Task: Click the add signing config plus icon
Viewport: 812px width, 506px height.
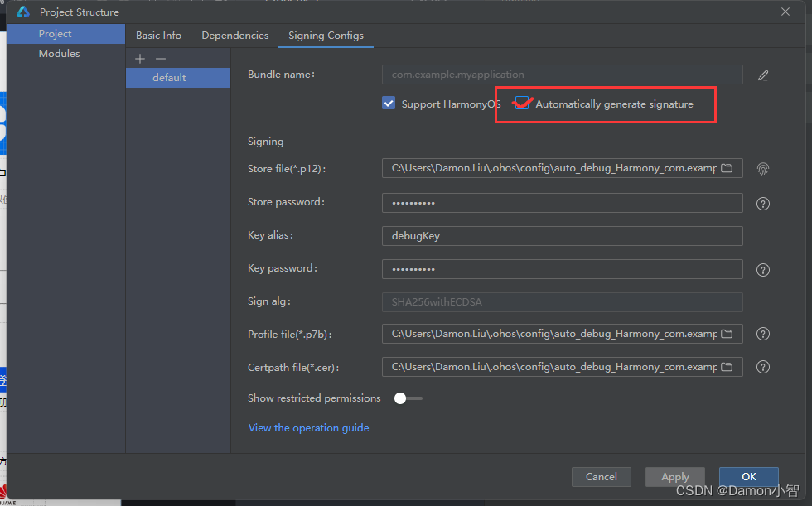Action: point(140,59)
